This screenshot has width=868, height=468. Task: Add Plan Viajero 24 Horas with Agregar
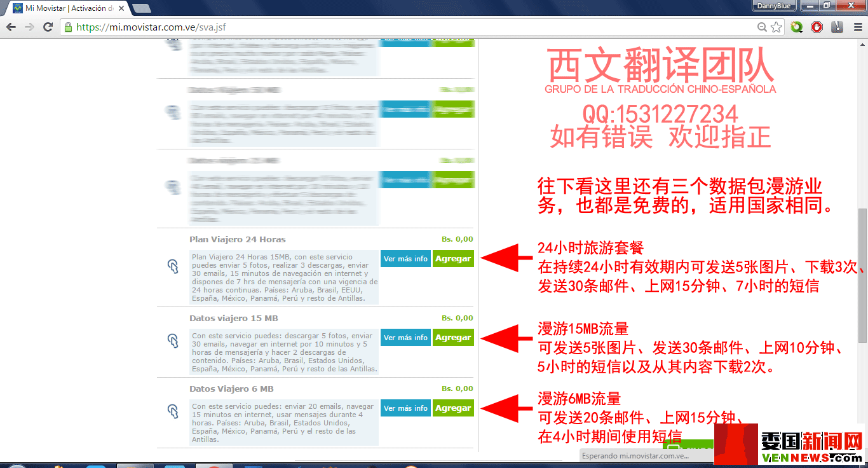[x=453, y=259]
